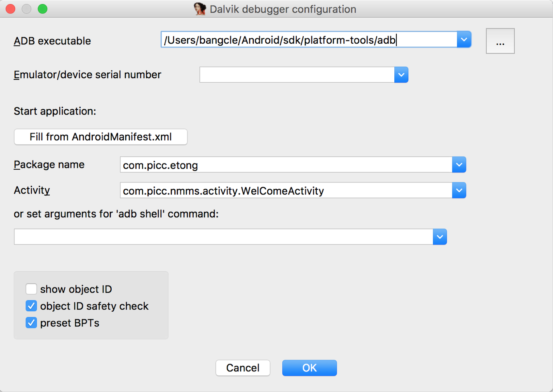
Task: Uncheck the preset BPTs checkbox
Action: click(x=31, y=323)
